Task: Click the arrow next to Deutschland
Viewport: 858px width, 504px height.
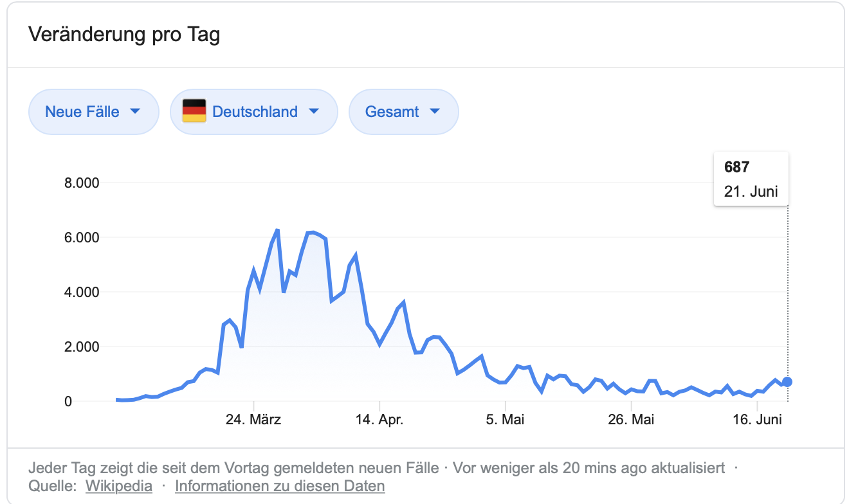Action: pyautogui.click(x=314, y=111)
